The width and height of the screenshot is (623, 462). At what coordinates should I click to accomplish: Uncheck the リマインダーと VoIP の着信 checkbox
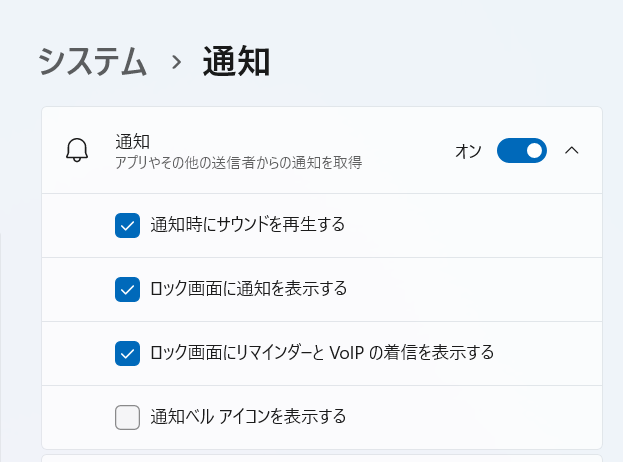(x=127, y=353)
